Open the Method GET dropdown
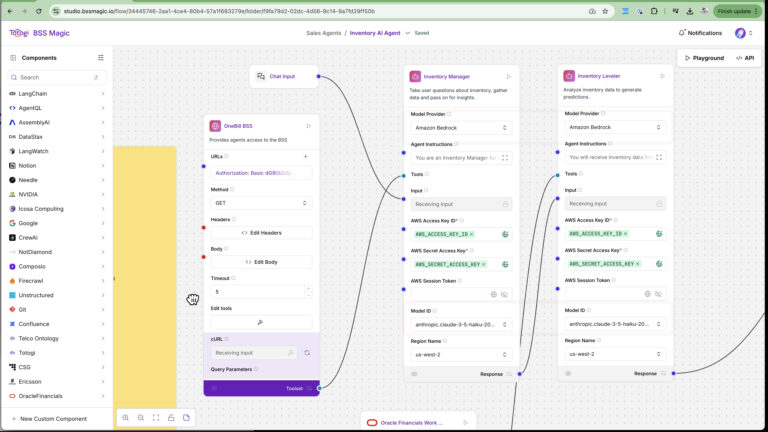 261,203
